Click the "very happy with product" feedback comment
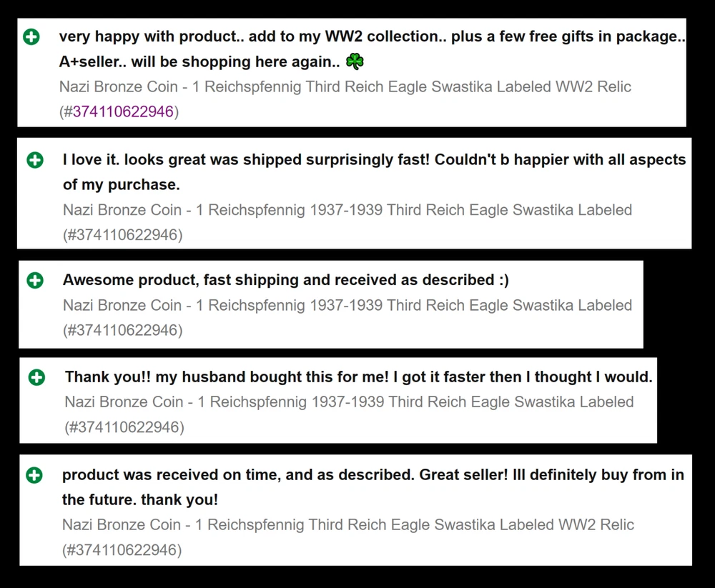This screenshot has height=588, width=715. tap(372, 37)
